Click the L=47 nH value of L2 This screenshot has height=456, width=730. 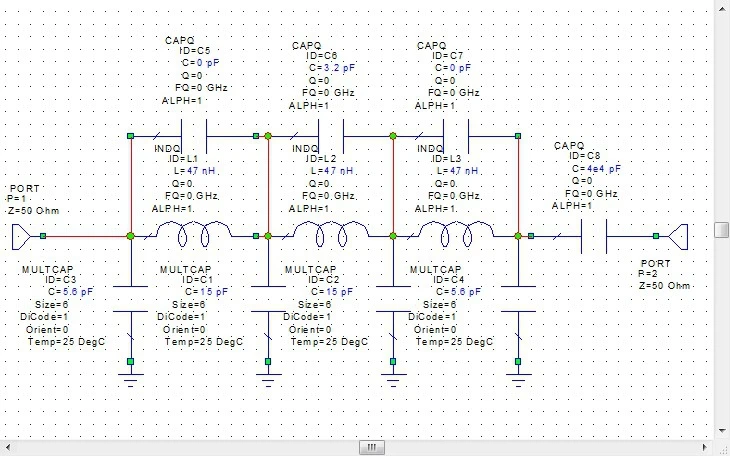[x=332, y=171]
